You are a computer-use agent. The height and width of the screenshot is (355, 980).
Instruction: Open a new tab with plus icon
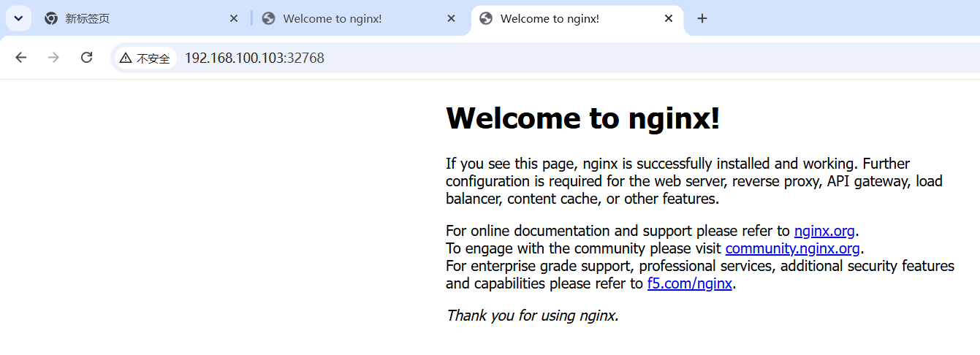[702, 18]
